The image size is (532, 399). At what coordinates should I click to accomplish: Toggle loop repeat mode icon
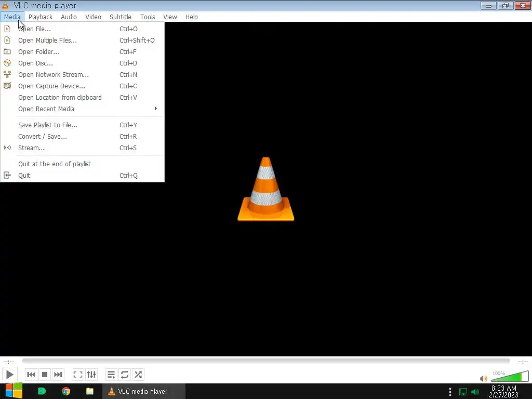tap(125, 375)
